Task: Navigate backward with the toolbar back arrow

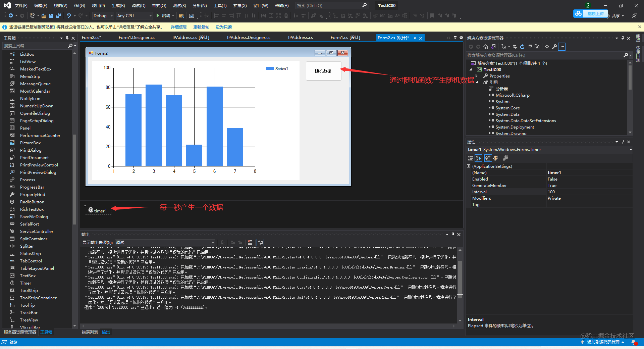Action: (x=11, y=16)
